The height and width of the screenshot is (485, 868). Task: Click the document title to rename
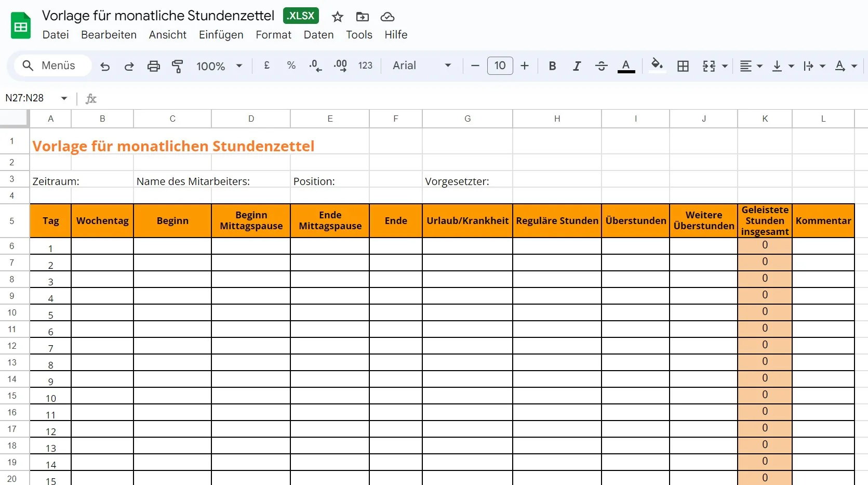pyautogui.click(x=158, y=16)
